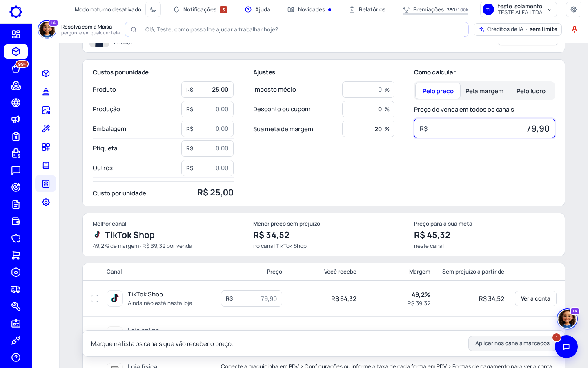Toggle night mode with the moon button
Image resolution: width=588 pixels, height=368 pixels.
[x=153, y=9]
